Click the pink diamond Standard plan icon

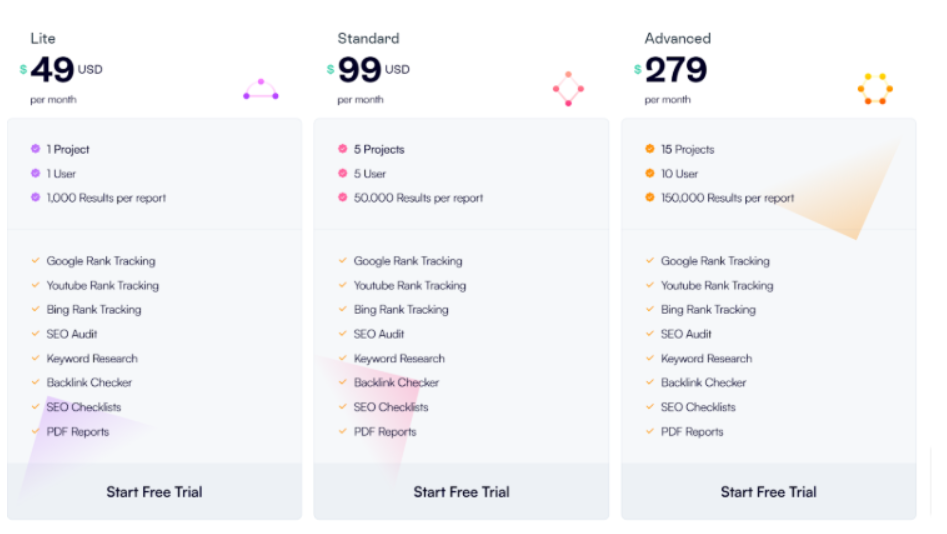click(568, 89)
